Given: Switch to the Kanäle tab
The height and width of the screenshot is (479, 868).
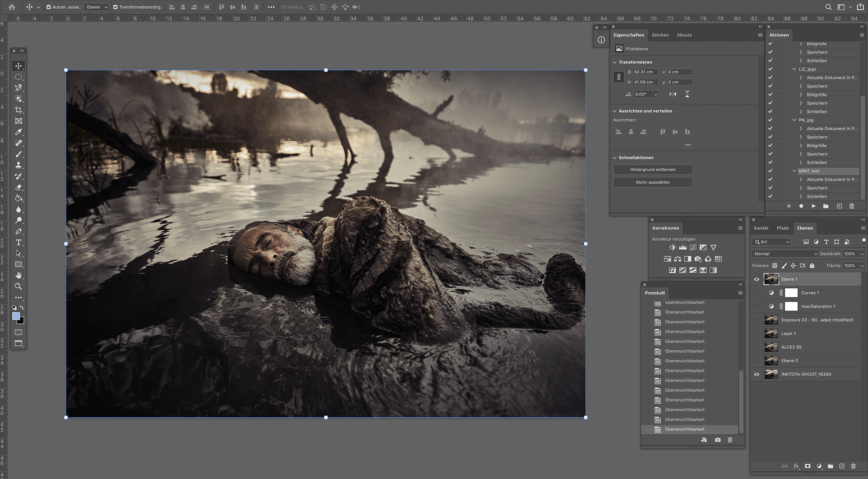Looking at the screenshot, I should tap(761, 228).
